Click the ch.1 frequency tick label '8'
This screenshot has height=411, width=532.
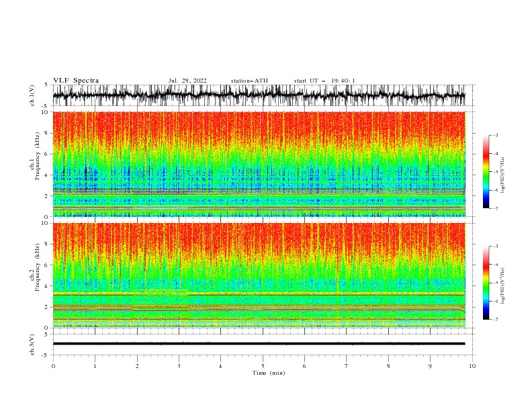pyautogui.click(x=46, y=133)
